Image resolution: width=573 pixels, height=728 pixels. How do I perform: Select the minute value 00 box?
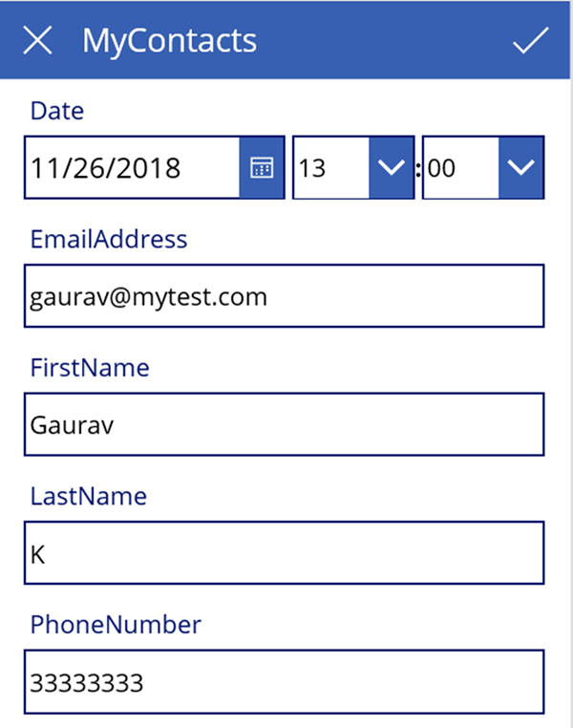point(460,168)
